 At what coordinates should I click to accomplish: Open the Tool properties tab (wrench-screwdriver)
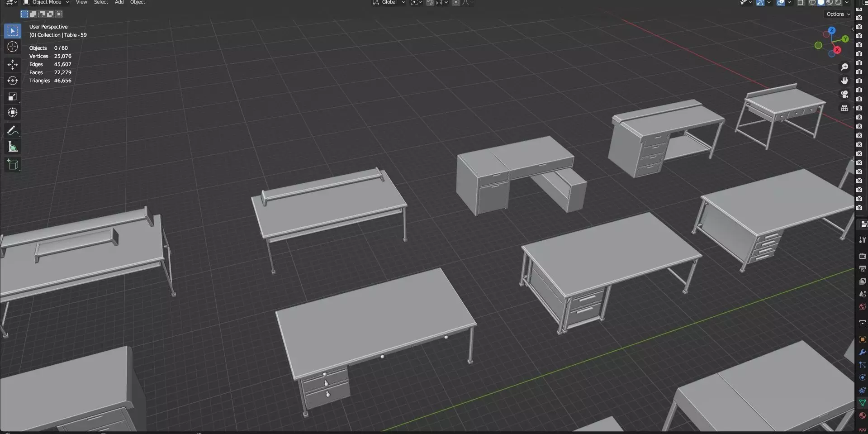click(862, 240)
